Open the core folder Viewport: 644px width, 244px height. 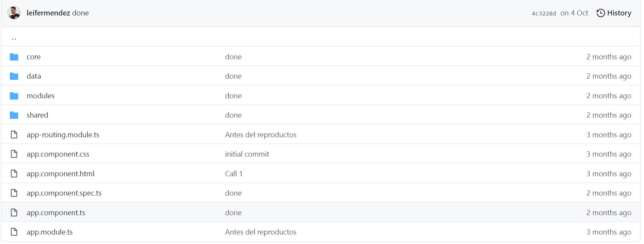pyautogui.click(x=33, y=57)
